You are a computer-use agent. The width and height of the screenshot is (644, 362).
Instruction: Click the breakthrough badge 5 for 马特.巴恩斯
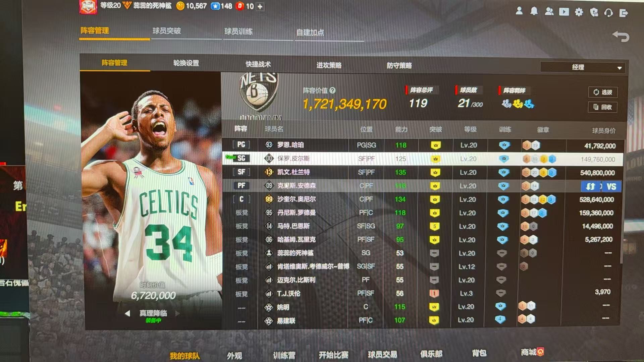[434, 226]
